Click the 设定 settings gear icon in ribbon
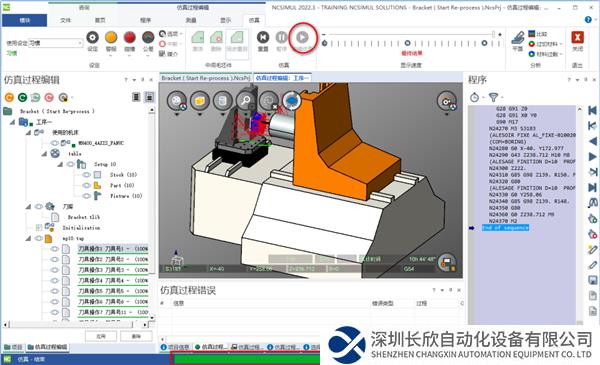Screen dimensions: 600x365 (x=93, y=37)
